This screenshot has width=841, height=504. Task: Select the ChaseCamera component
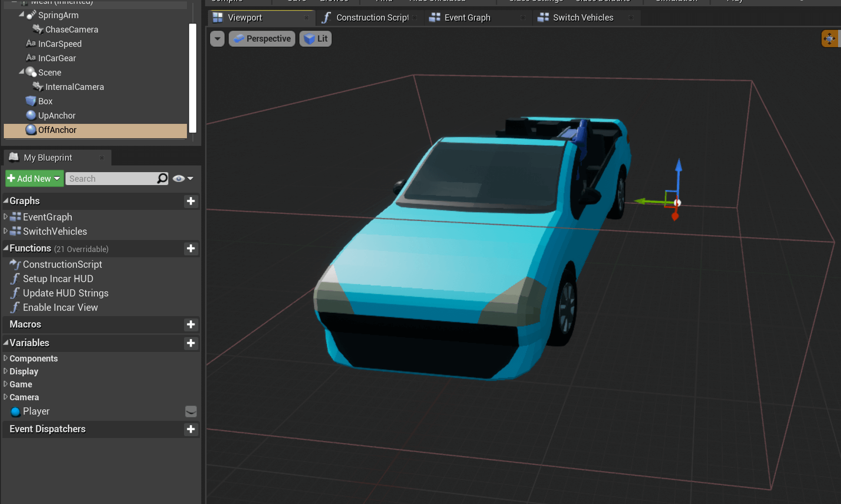[x=71, y=30]
